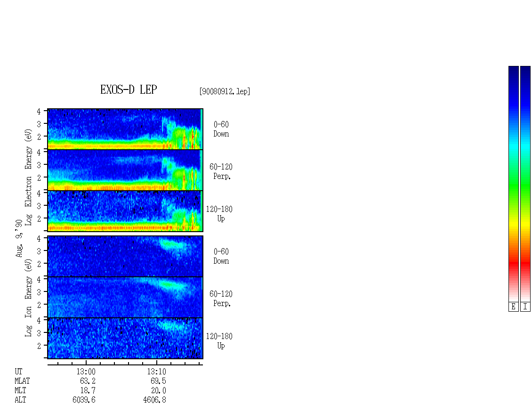Select the MLAT value 63.2
This screenshot has height=412, width=532.
[x=88, y=381]
